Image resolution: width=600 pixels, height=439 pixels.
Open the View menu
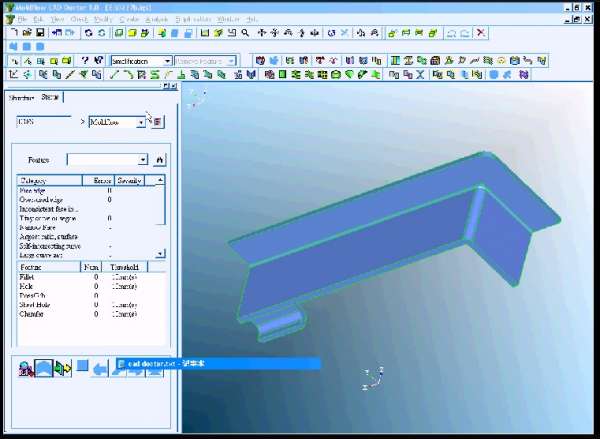point(57,19)
